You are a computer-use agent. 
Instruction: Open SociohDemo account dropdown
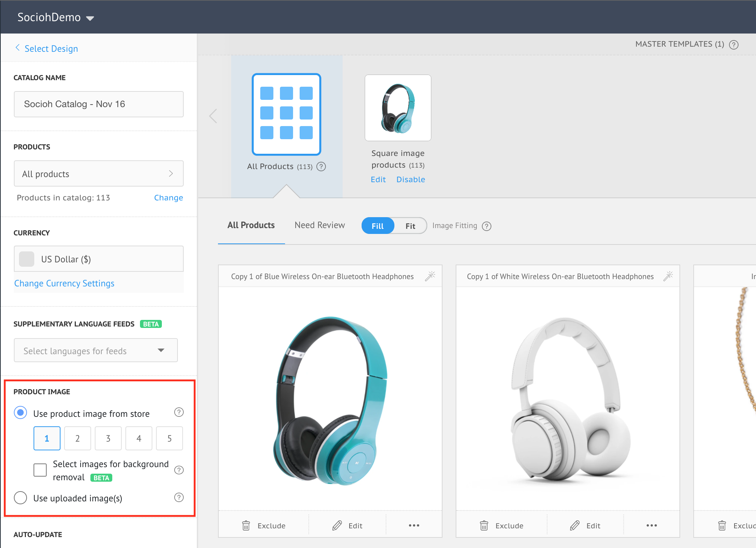[x=90, y=18]
